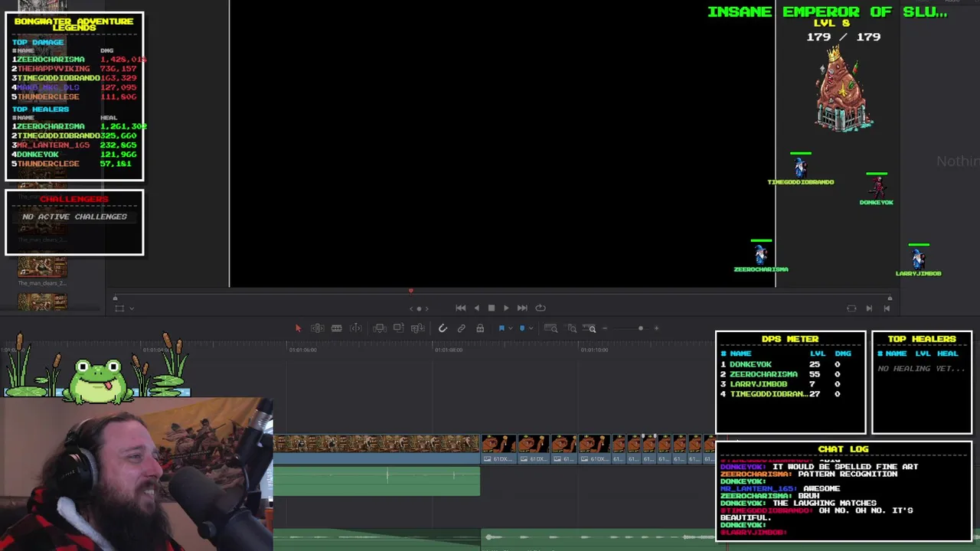Click the Insert Clip edit icon

(380, 328)
